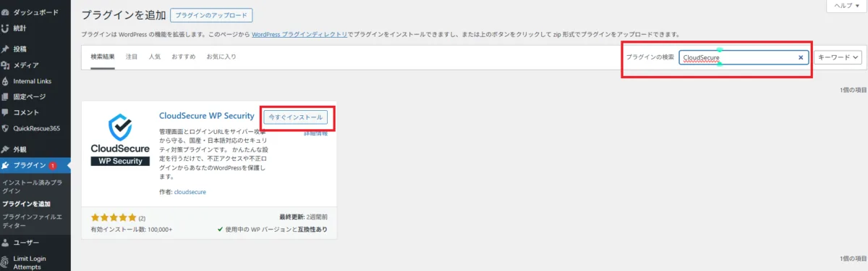This screenshot has width=868, height=271.
Task: Click the 今すぐインストール button
Action: tap(295, 117)
